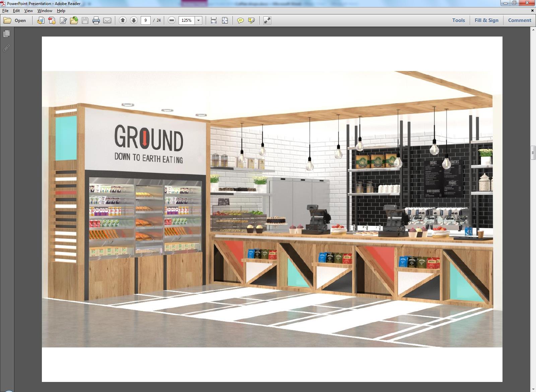Click the sign or edit document icon

point(63,20)
